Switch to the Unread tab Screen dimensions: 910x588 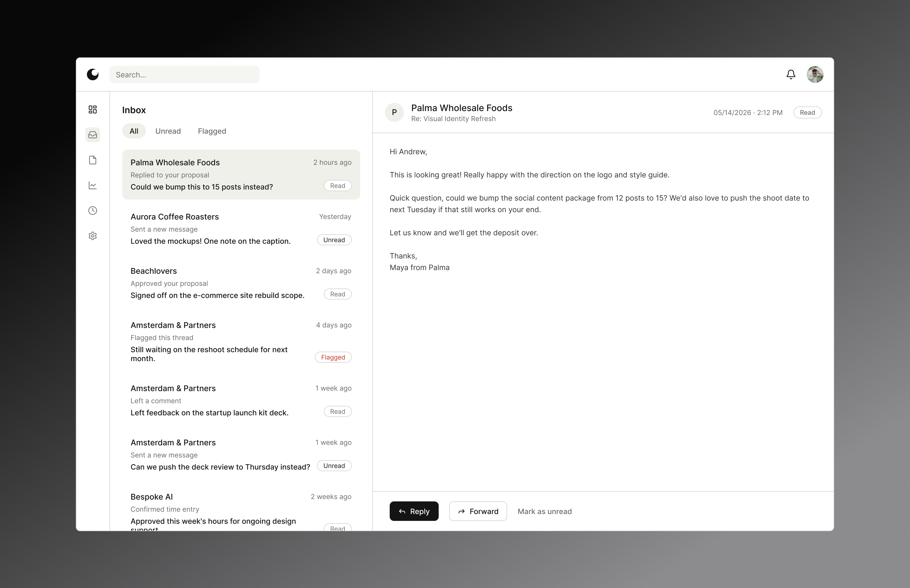point(168,131)
